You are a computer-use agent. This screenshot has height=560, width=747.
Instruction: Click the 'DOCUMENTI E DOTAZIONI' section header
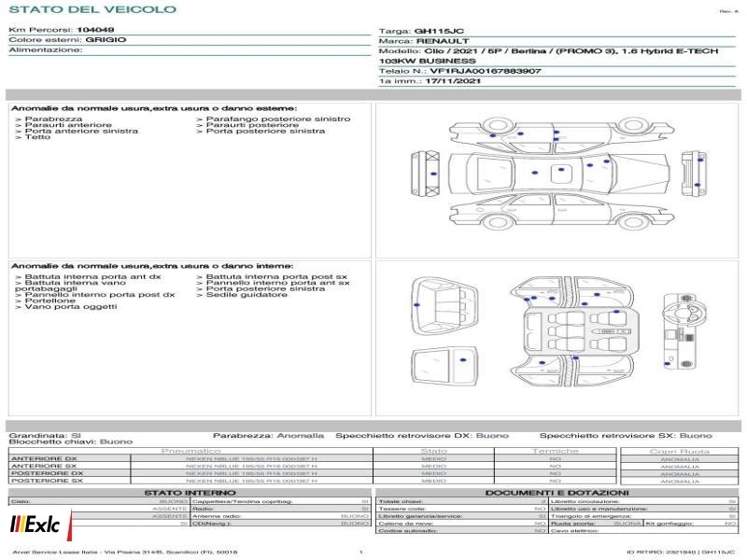557,493
